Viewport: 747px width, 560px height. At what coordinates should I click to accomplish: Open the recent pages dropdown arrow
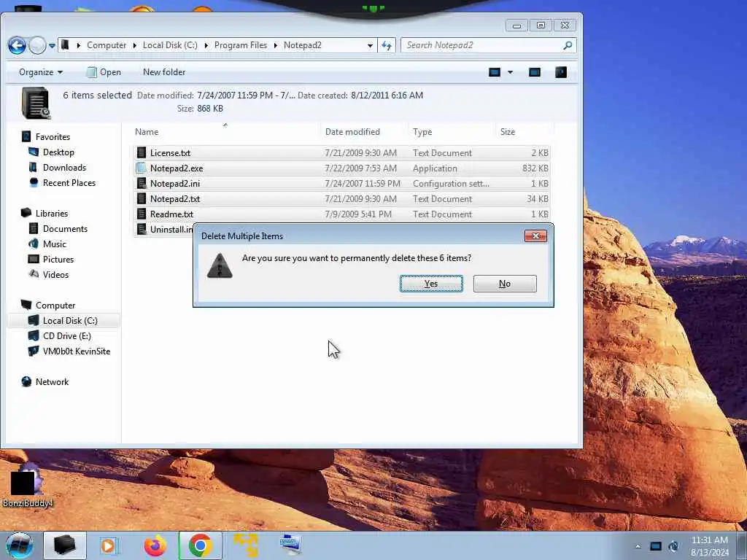(52, 46)
